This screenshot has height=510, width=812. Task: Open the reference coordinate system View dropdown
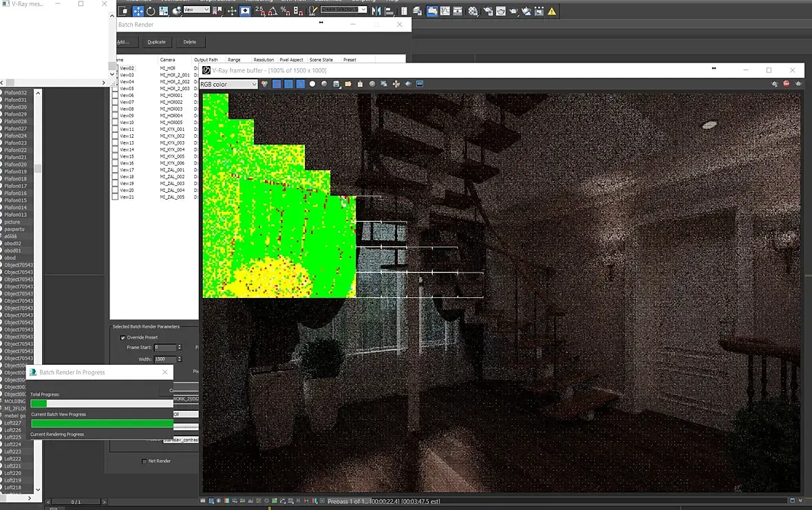196,10
